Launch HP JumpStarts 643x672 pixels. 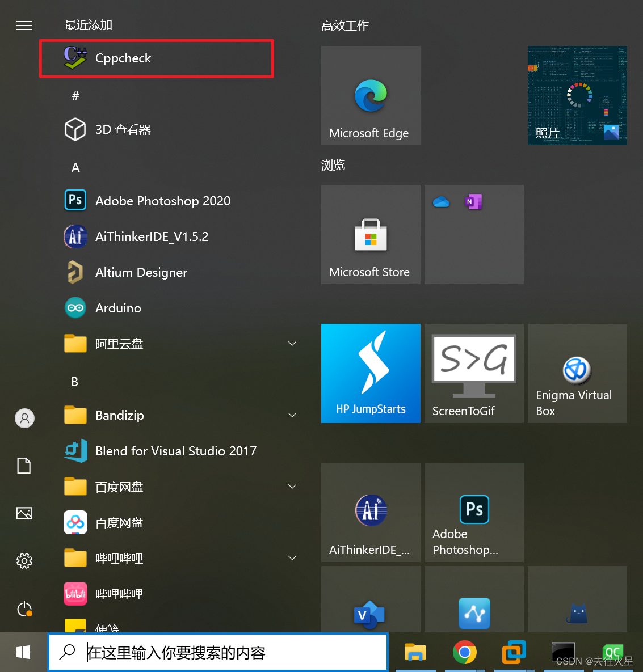pos(370,373)
